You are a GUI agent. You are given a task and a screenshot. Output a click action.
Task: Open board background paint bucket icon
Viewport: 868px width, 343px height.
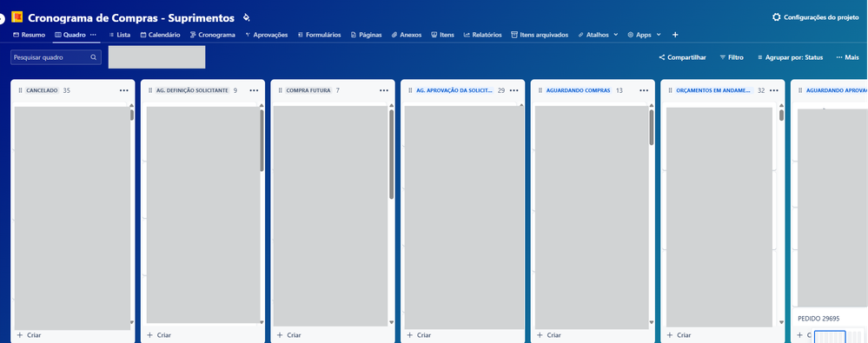pos(247,17)
